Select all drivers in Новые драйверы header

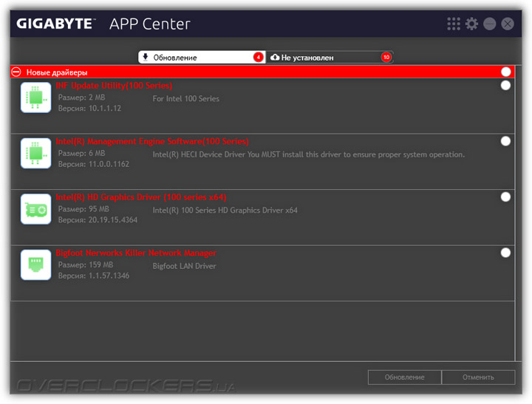click(x=506, y=72)
